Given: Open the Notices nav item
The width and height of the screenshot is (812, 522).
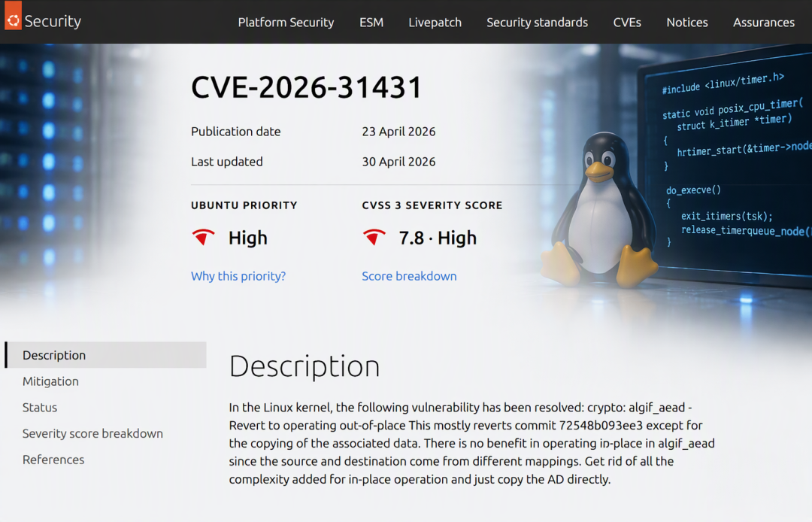Looking at the screenshot, I should click(687, 23).
